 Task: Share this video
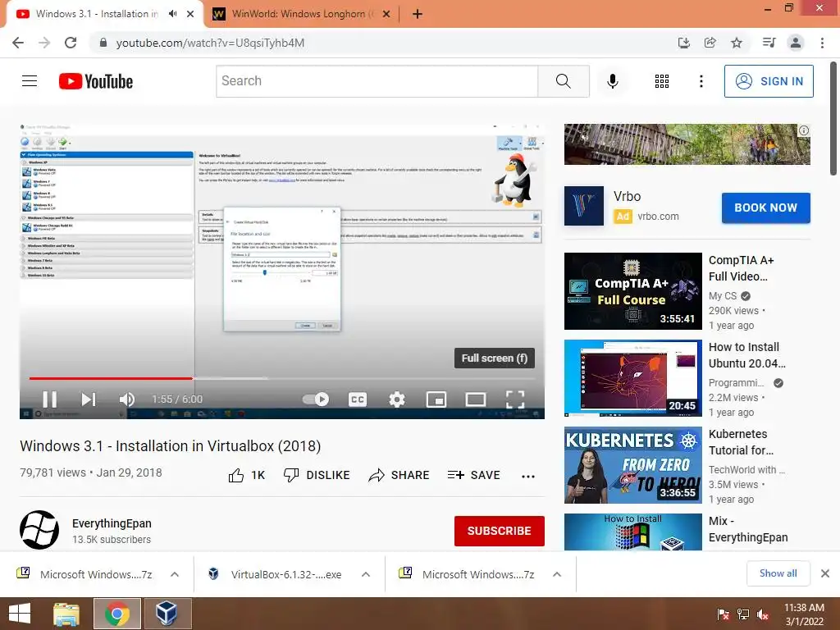coord(399,475)
